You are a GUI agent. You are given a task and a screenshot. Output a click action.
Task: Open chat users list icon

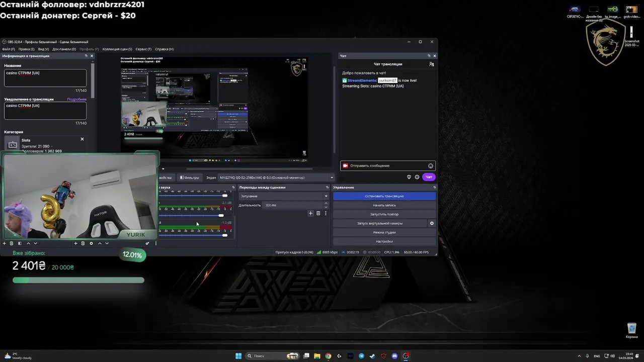[x=431, y=64]
